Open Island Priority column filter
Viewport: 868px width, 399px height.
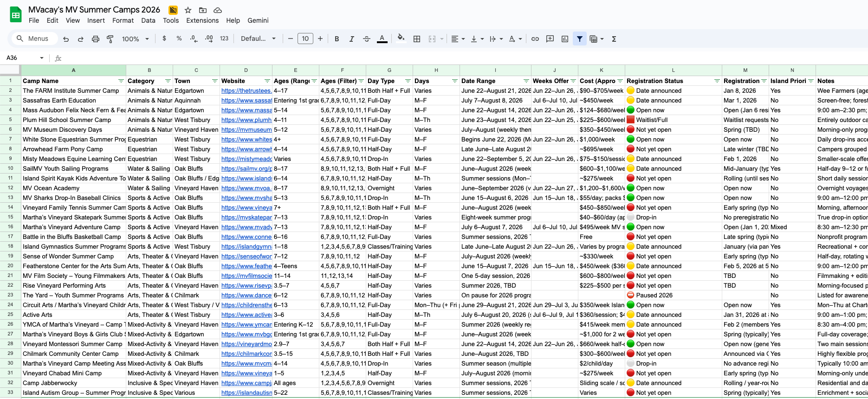click(x=811, y=81)
